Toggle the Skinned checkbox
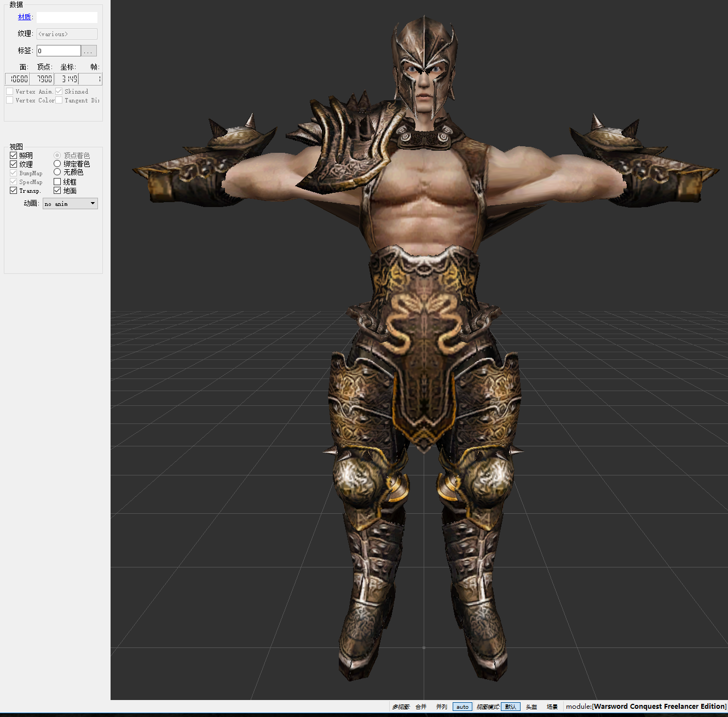 (x=59, y=91)
